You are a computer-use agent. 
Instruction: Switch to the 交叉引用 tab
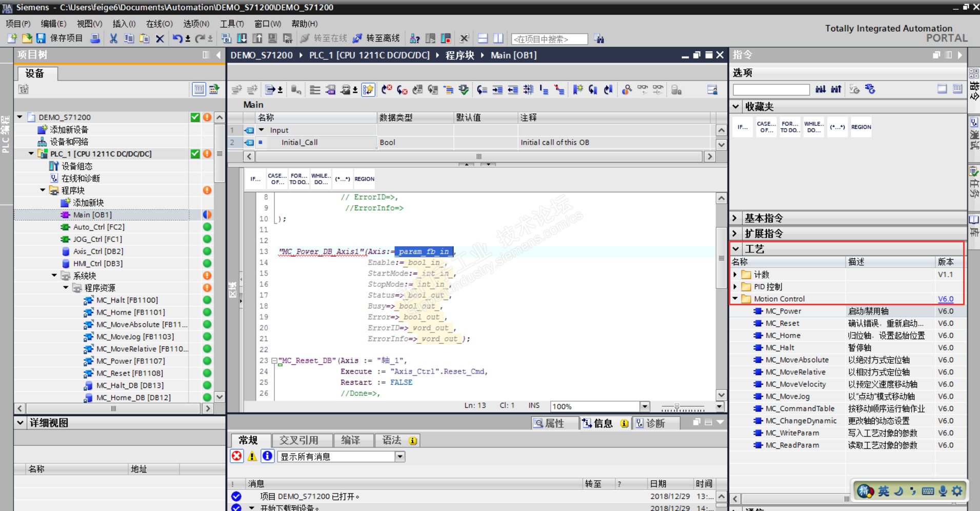[299, 440]
